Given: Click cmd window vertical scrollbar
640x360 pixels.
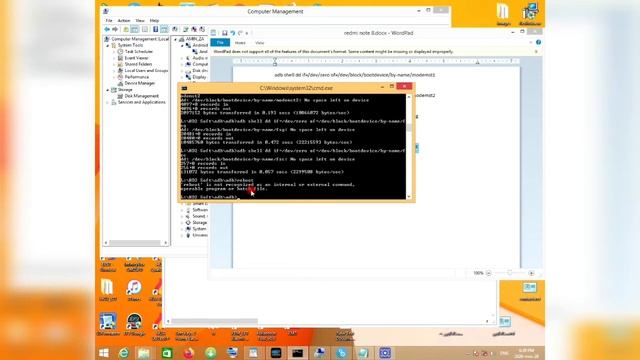Looking at the screenshot, I should pos(409,147).
